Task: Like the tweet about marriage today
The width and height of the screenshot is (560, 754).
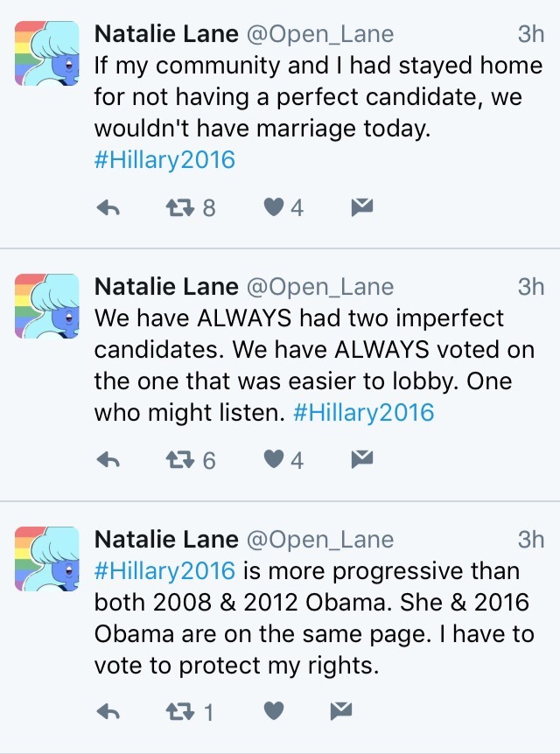Action: (x=274, y=207)
